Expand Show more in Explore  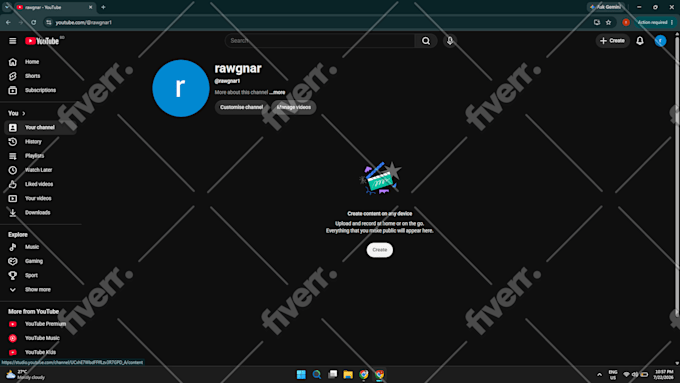click(x=41, y=289)
